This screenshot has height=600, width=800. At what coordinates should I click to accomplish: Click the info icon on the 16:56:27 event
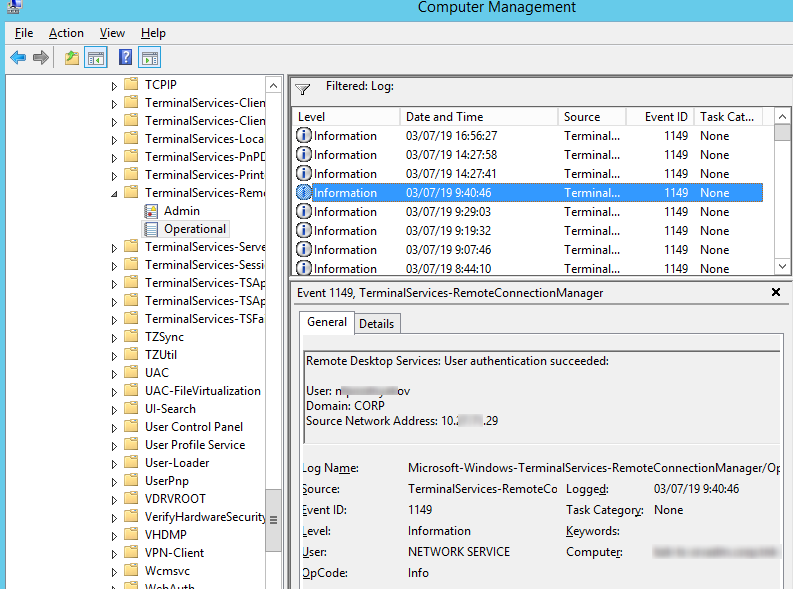point(304,136)
